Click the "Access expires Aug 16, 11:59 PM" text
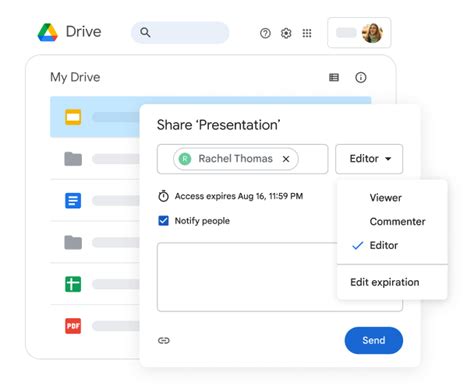Image resolution: width=474 pixels, height=389 pixels. click(239, 196)
